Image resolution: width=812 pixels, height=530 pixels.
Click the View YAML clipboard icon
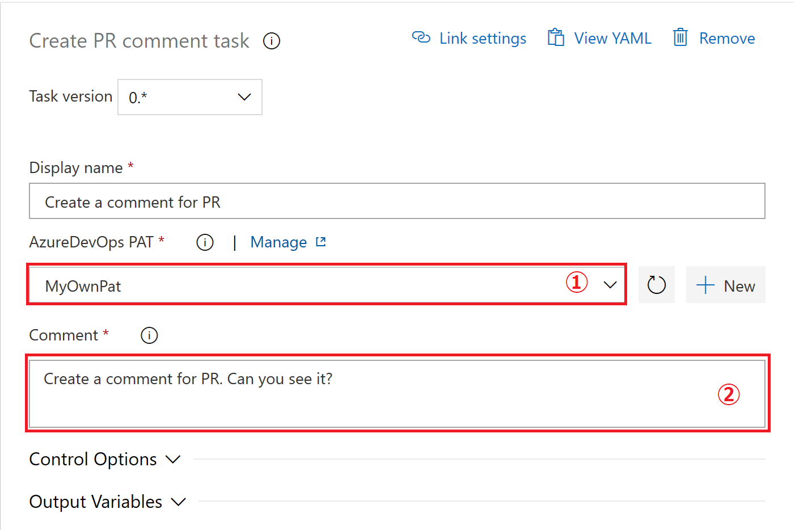[x=556, y=37]
